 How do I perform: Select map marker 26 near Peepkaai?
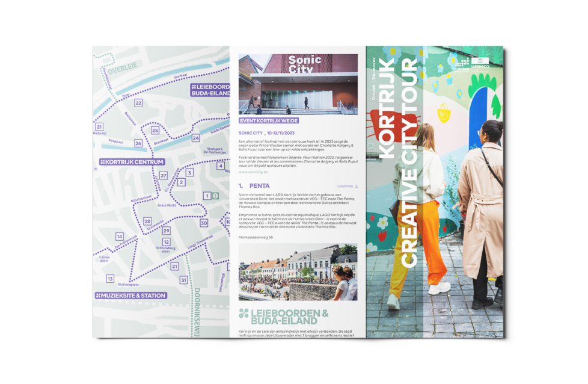[138, 143]
